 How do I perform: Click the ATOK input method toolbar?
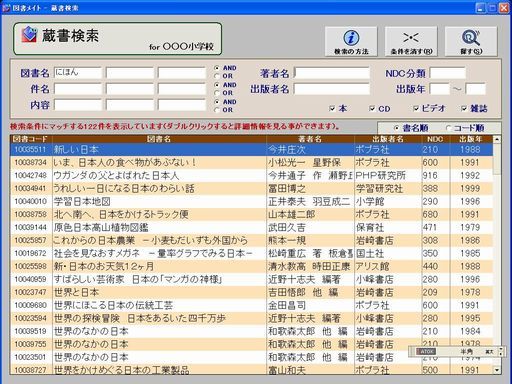[x=456, y=352]
